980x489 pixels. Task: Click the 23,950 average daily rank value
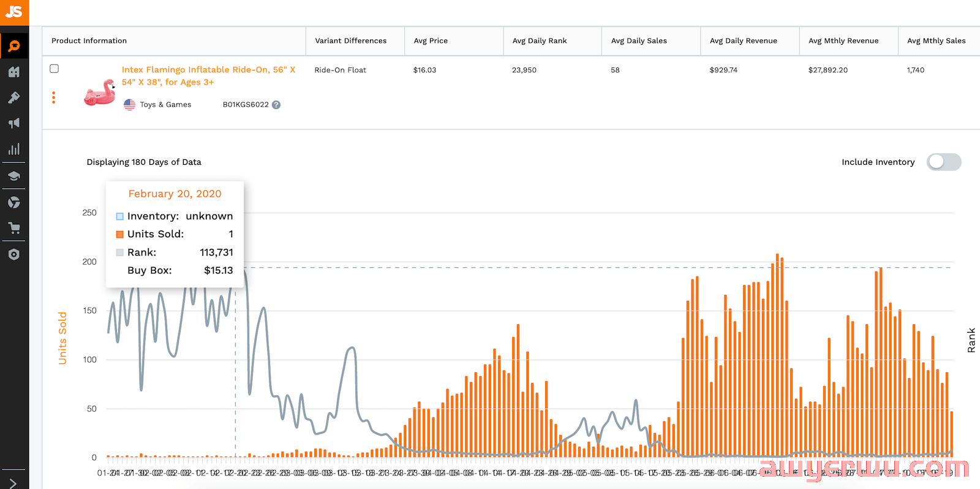tap(524, 70)
